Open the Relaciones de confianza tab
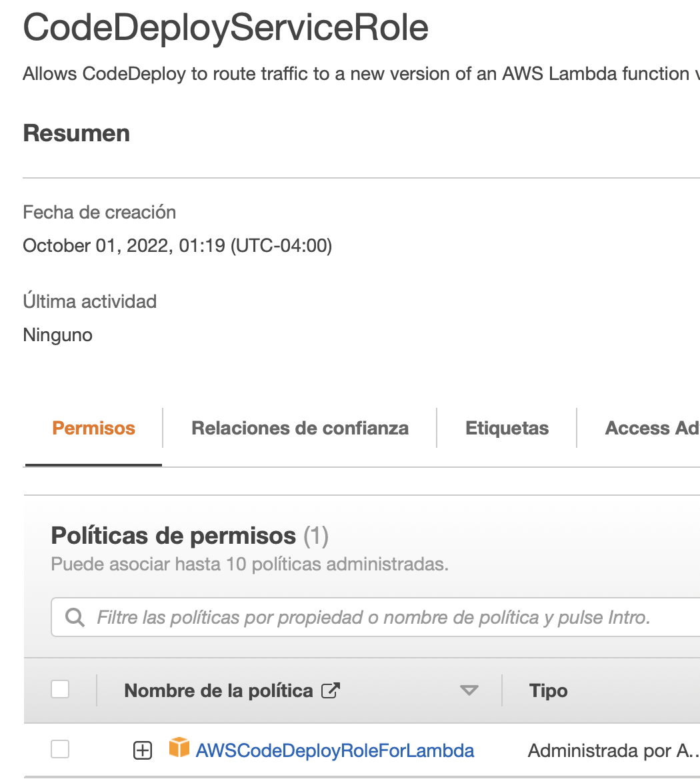This screenshot has height=781, width=700. point(300,428)
